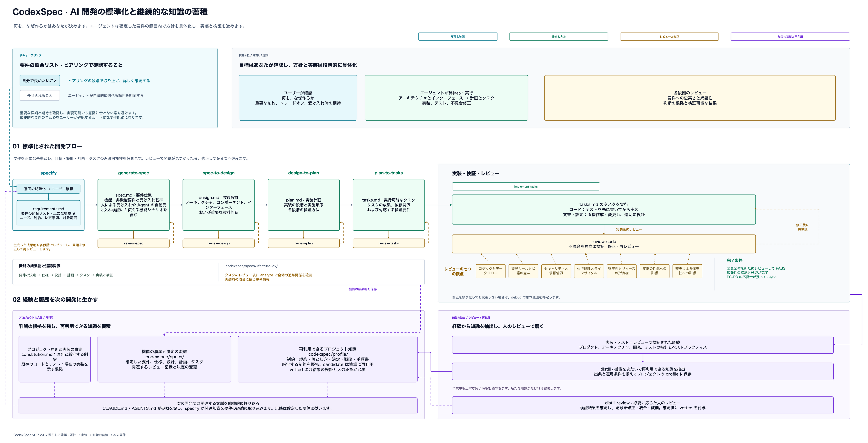Click the distill review box
Screen dimensions: 868x443
(x=643, y=405)
